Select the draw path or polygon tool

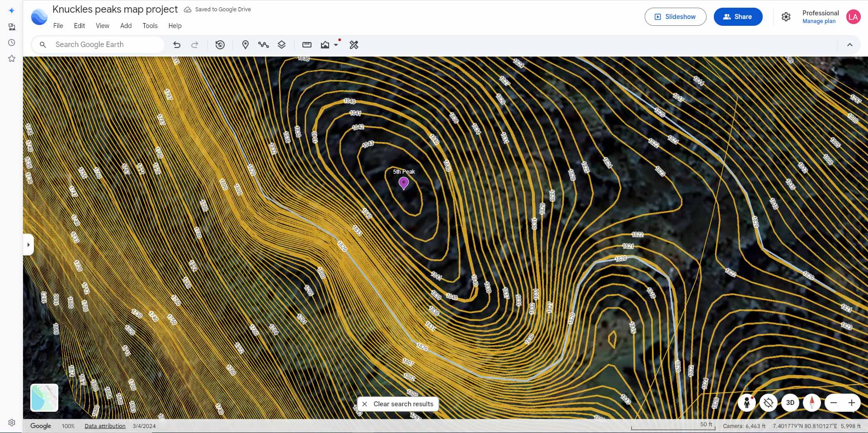[x=264, y=44]
